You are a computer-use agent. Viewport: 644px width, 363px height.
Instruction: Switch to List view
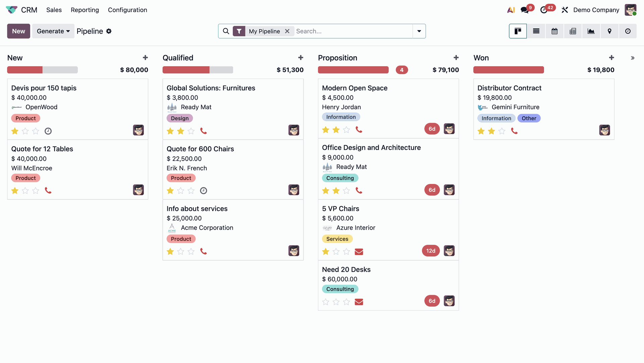536,31
